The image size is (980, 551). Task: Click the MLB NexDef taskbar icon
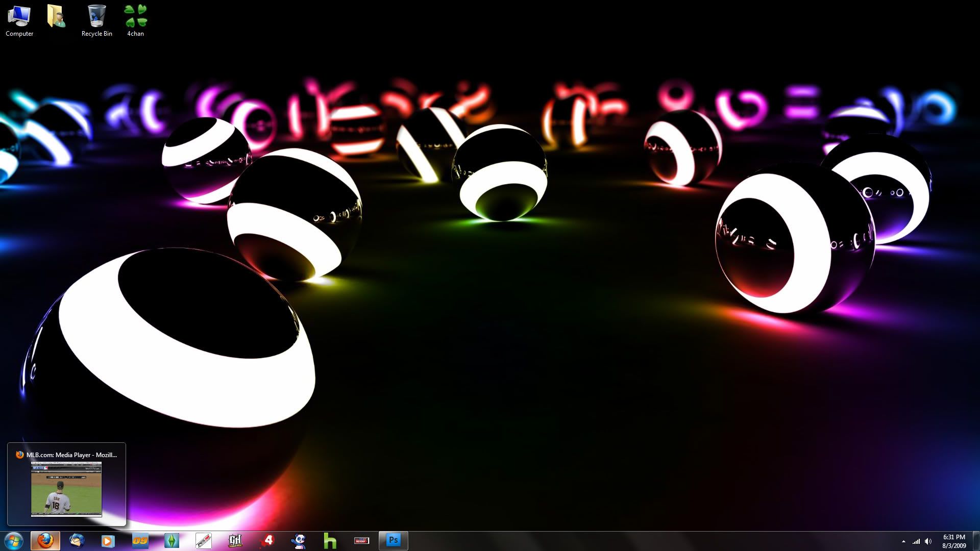pos(361,541)
